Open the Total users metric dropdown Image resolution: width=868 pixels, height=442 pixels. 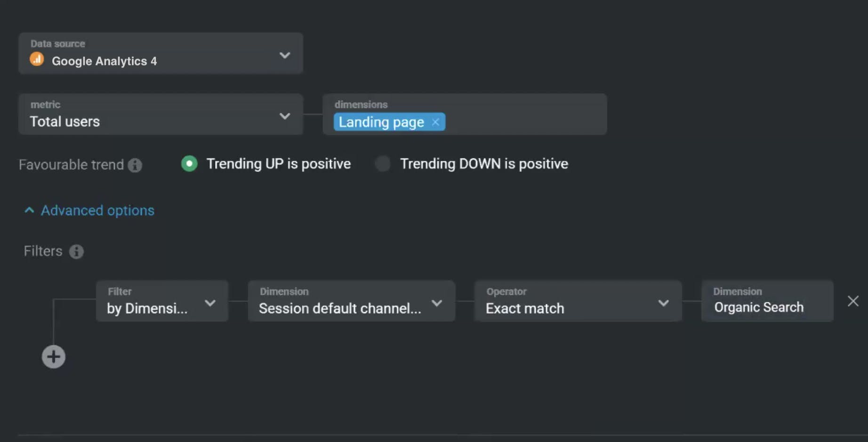(x=161, y=114)
